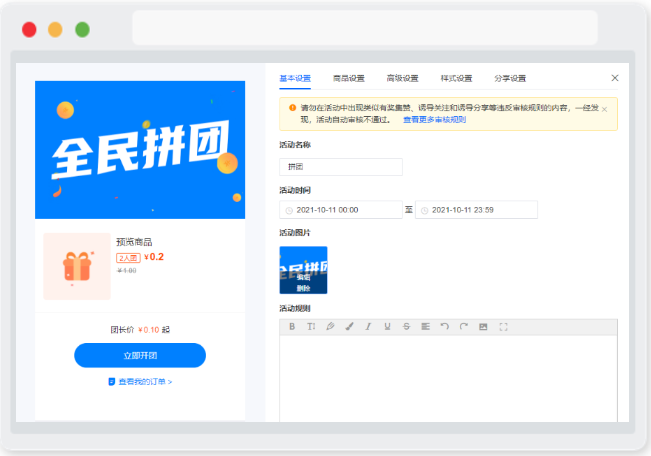The height and width of the screenshot is (456, 651).
Task: Open the font size tool
Action: (311, 327)
